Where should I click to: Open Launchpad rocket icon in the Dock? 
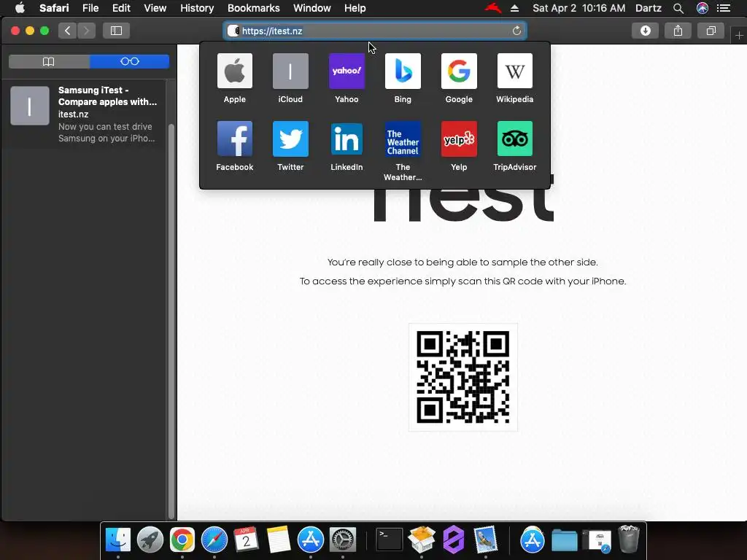[150, 540]
